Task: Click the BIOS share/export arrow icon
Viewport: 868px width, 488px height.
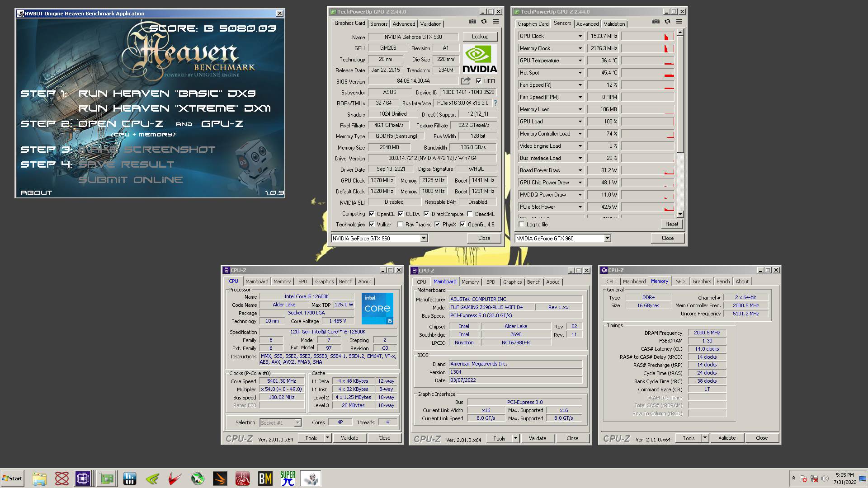Action: tap(466, 81)
